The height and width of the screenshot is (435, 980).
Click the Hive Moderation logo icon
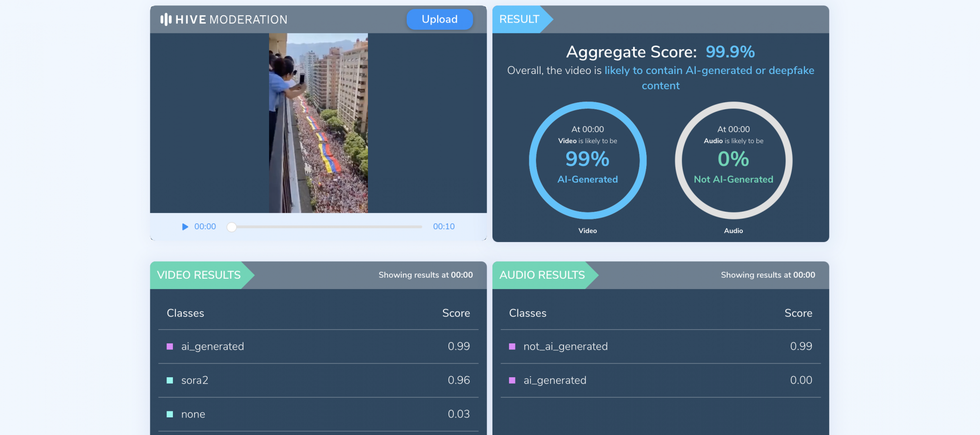coord(166,20)
